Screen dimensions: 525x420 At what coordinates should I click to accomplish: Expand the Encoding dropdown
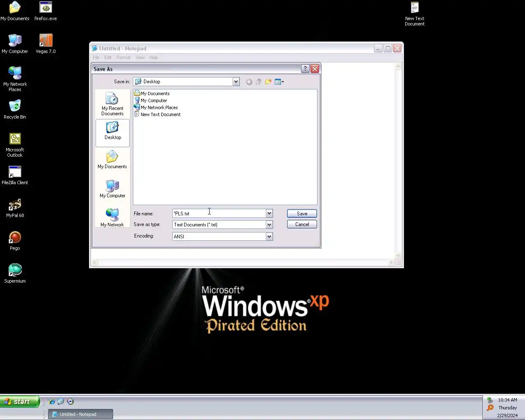(269, 236)
